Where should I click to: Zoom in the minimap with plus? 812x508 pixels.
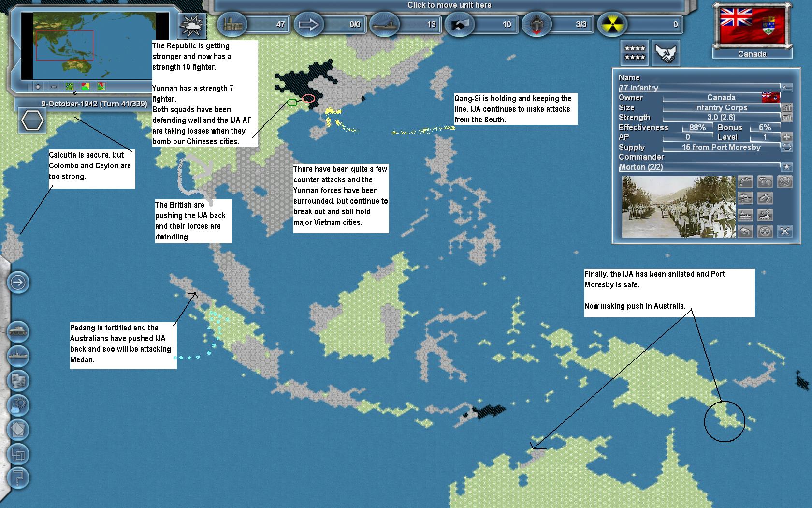[x=38, y=87]
